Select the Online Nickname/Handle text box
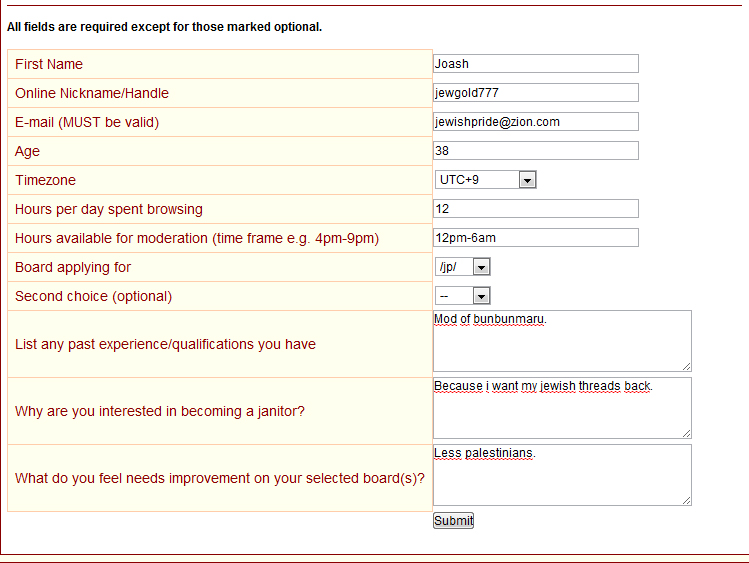Screen dimensions: 749x563 click(535, 93)
